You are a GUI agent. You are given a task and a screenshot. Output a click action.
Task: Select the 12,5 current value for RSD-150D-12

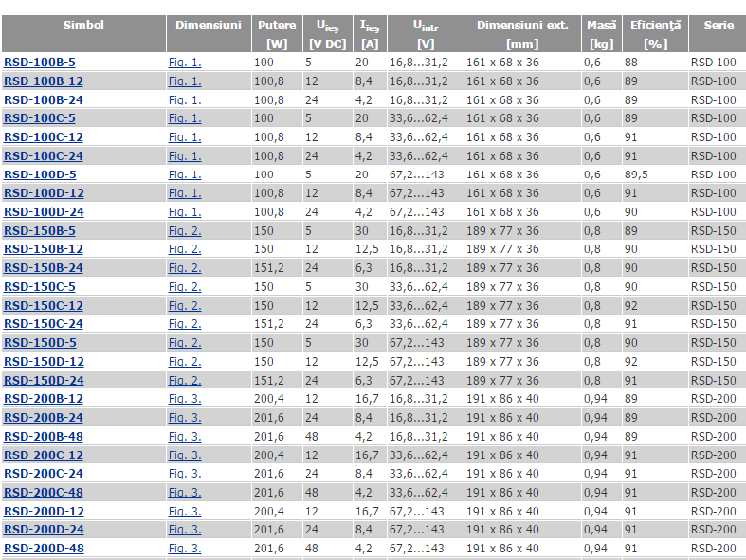tap(367, 362)
